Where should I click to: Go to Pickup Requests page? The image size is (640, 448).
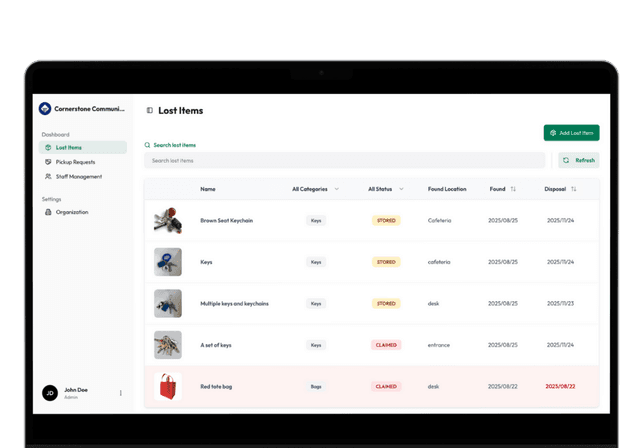click(75, 162)
